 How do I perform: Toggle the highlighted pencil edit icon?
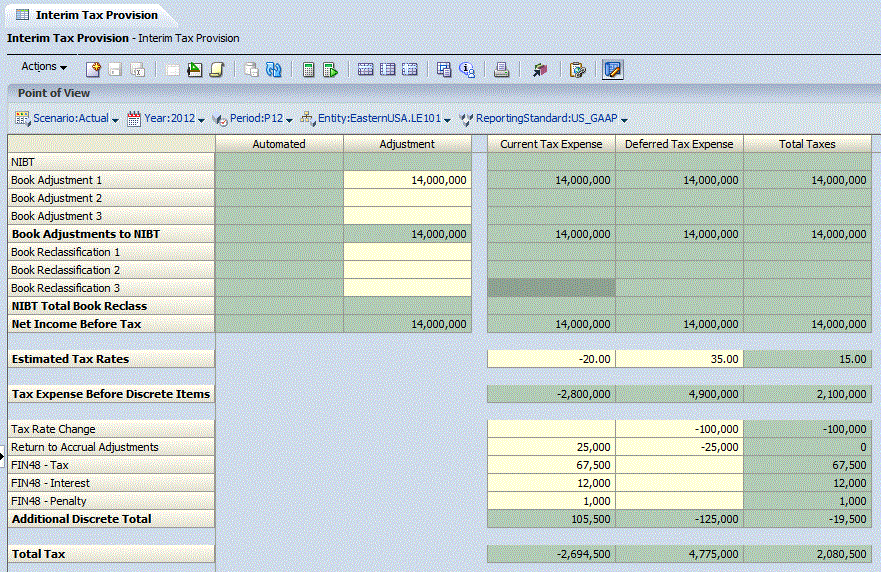(612, 70)
